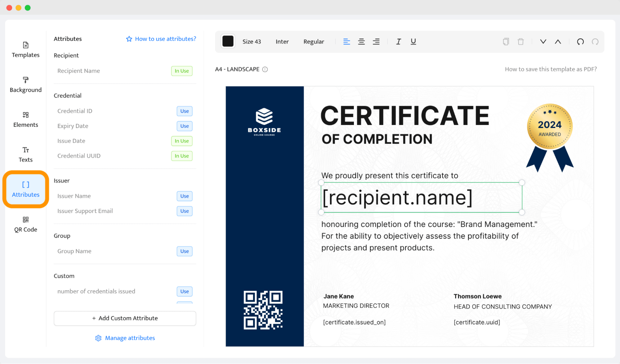Open the Size 43 font size dropdown

[x=252, y=42]
